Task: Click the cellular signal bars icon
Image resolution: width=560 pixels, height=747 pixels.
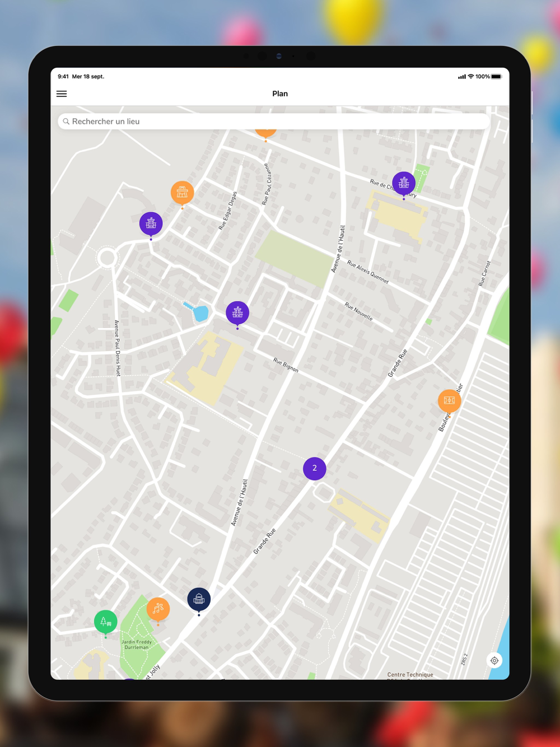Action: tap(462, 77)
